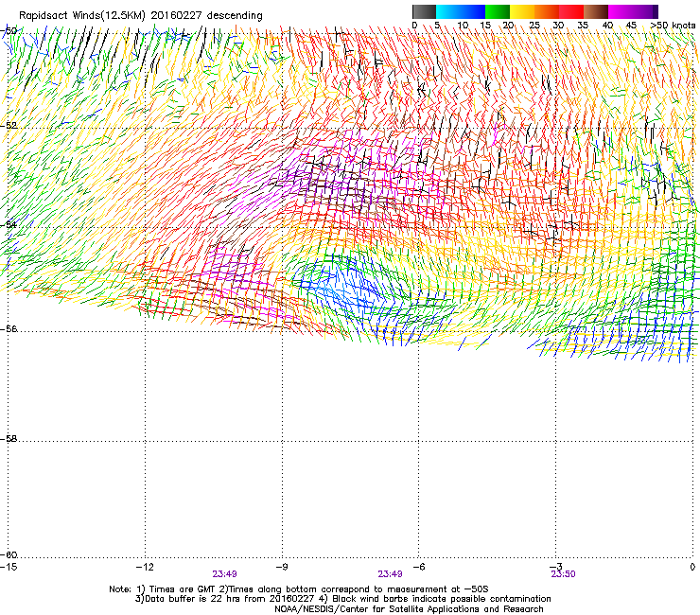The width and height of the screenshot is (700, 615).
Task: Click the red 30-35 knots legend segment
Action: click(571, 11)
